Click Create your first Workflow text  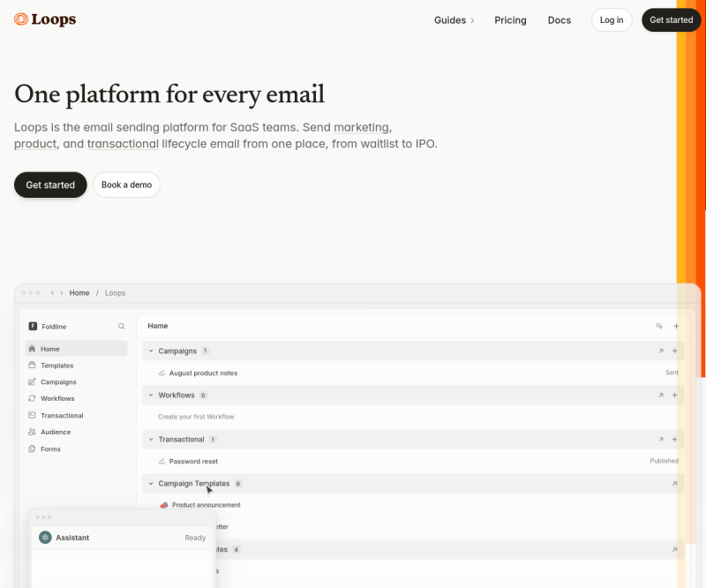coord(196,417)
